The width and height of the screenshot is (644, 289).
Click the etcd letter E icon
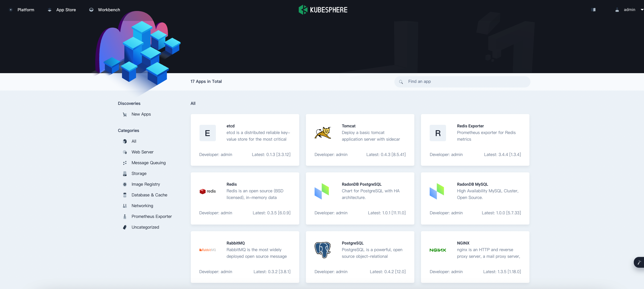tap(207, 133)
